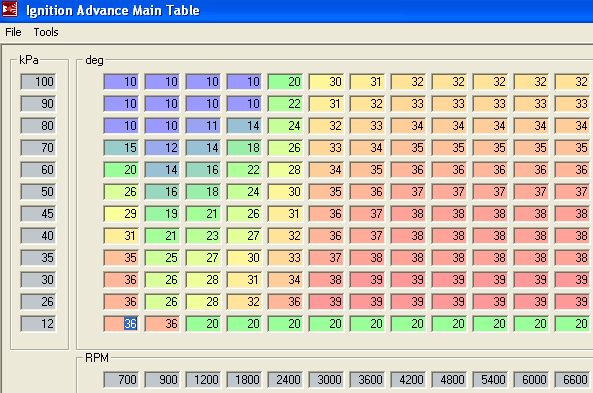This screenshot has width=593, height=393.
Task: Click the 700 RPM axis field
Action: [121, 380]
